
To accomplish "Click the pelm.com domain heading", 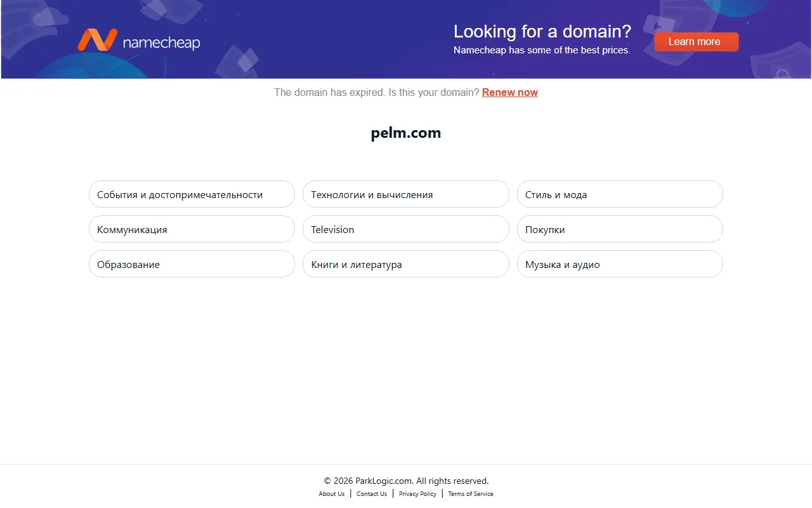I will (406, 133).
